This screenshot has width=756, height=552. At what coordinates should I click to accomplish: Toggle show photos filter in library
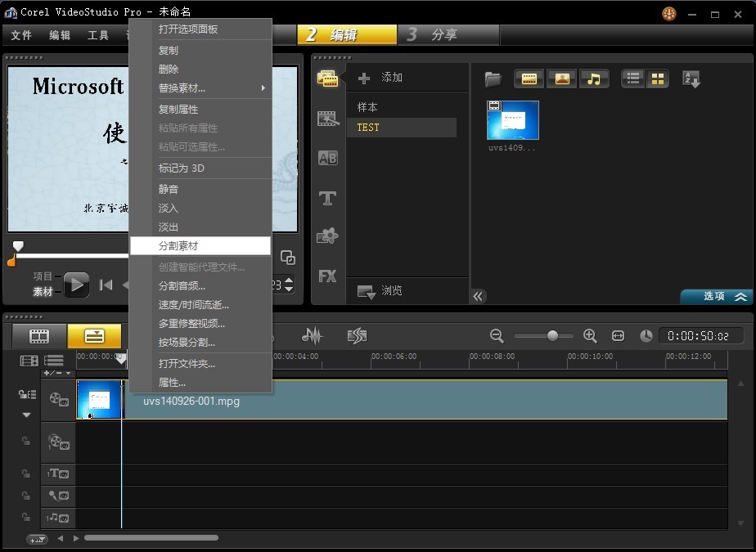point(562,79)
